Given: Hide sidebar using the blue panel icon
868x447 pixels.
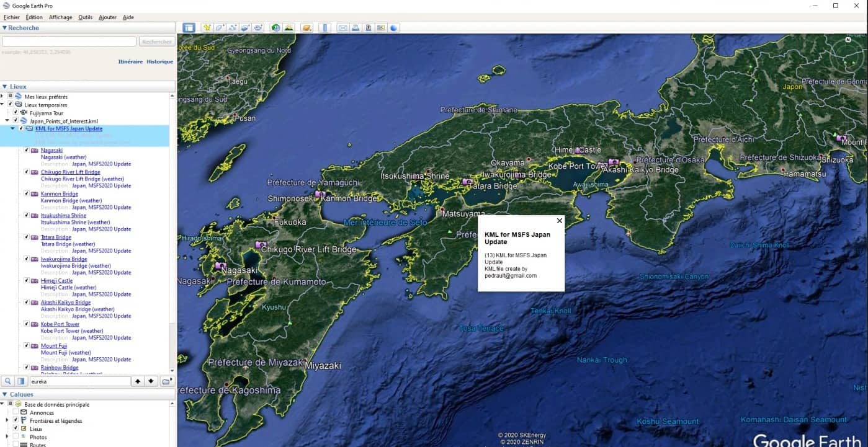Looking at the screenshot, I should (x=189, y=28).
